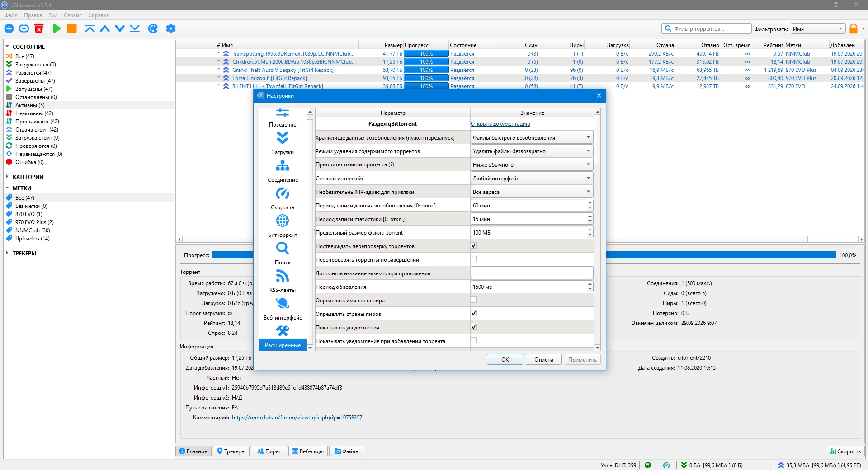
Task: Open the RSS feeds settings section
Action: (283, 281)
